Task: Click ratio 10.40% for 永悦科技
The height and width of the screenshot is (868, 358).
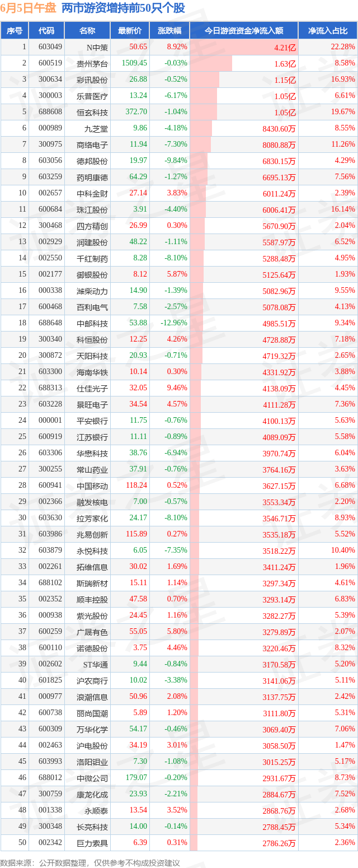Action: click(343, 550)
